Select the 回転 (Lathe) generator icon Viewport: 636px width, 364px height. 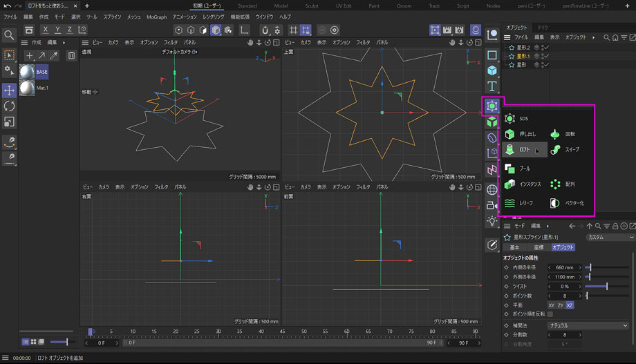[x=555, y=134]
